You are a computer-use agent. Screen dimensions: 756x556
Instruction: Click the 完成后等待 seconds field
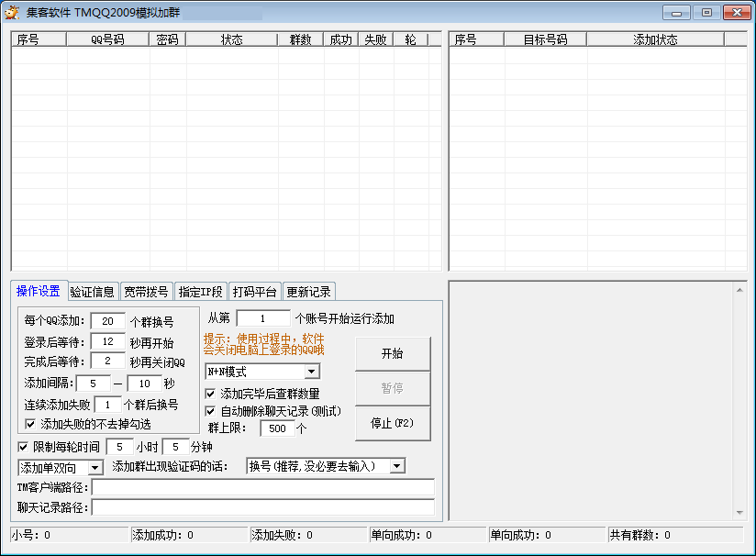pyautogui.click(x=107, y=361)
